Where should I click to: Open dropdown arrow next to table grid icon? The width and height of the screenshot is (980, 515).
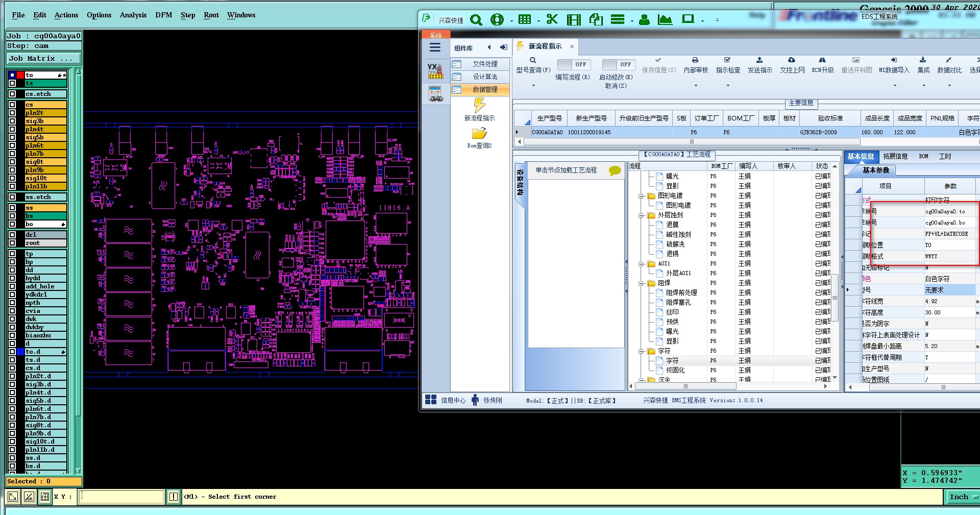point(538,21)
